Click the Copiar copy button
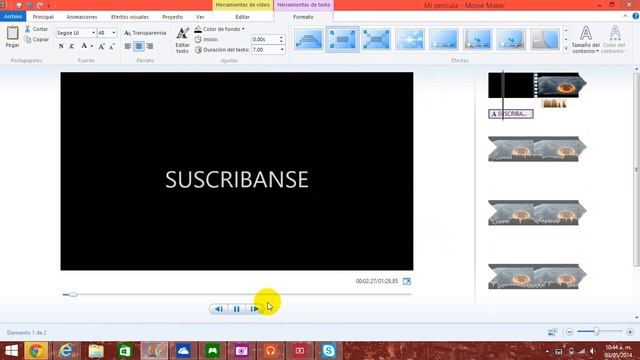Screen dimensions: 640x360 coord(36,39)
